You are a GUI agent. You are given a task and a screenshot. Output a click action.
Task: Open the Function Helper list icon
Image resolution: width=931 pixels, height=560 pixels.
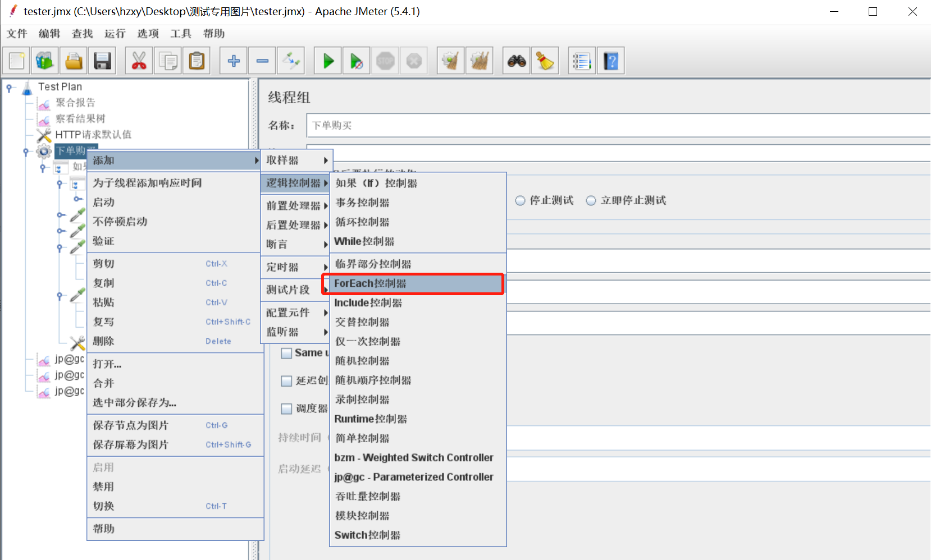582,61
